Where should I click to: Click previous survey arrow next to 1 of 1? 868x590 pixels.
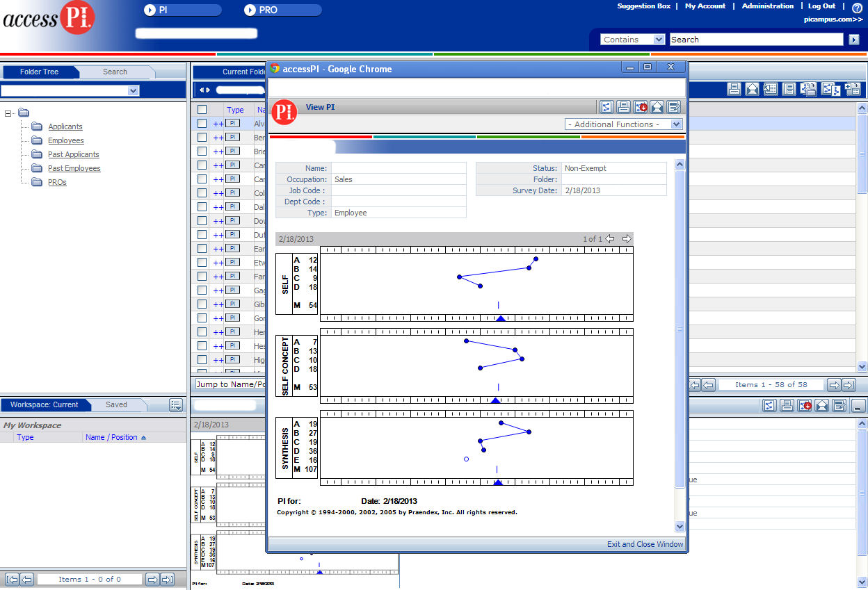coord(610,238)
